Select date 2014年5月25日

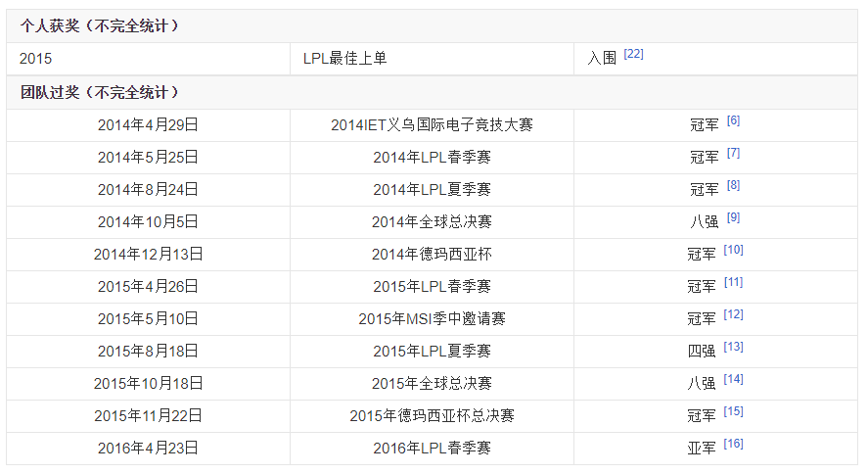(148, 158)
